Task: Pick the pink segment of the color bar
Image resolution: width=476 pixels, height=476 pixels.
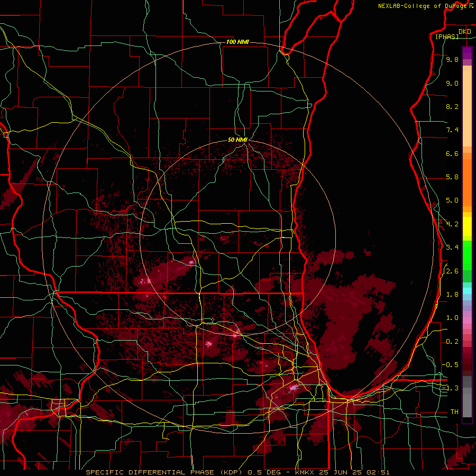Action: click(467, 321)
